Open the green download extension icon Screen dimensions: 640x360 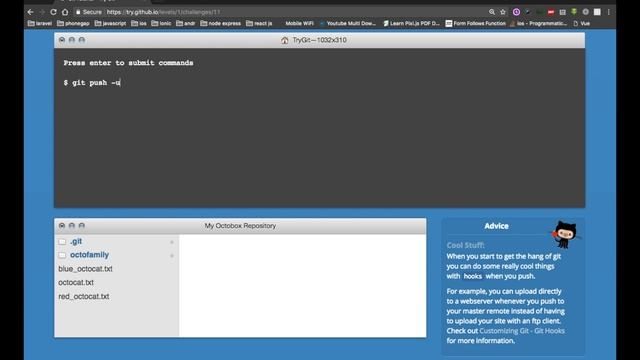[574, 11]
